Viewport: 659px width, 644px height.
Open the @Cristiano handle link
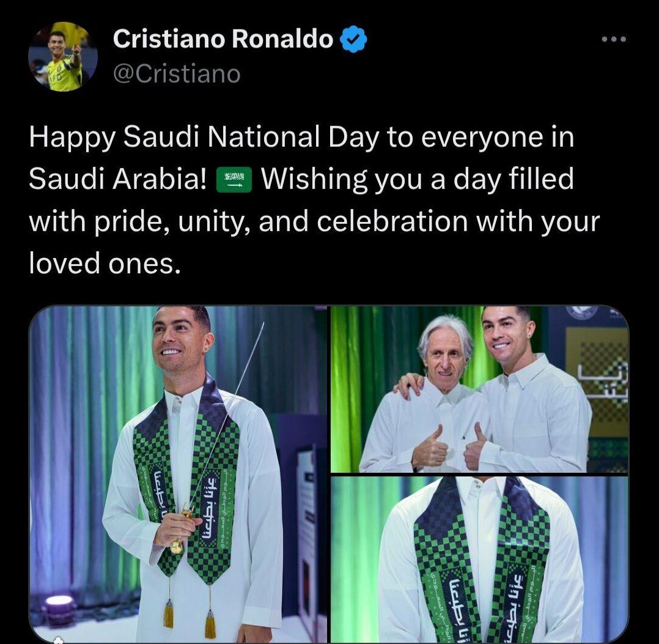[177, 74]
